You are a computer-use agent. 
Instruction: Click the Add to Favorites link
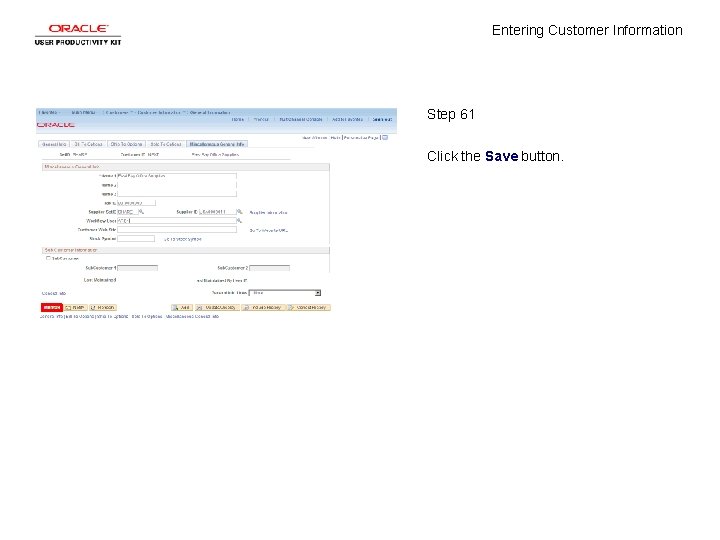(348, 119)
